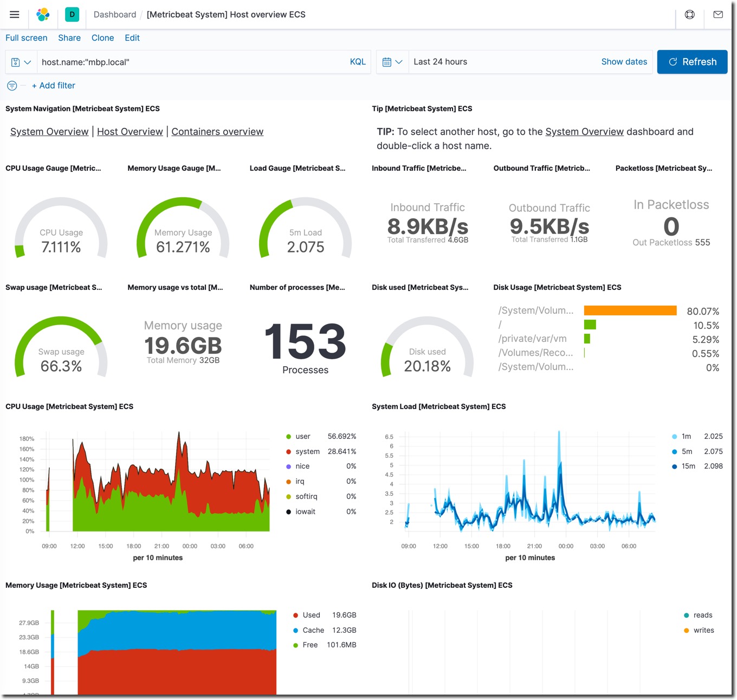Click the Memory Usage gauge 61.271%
The height and width of the screenshot is (700, 737).
coord(183,228)
